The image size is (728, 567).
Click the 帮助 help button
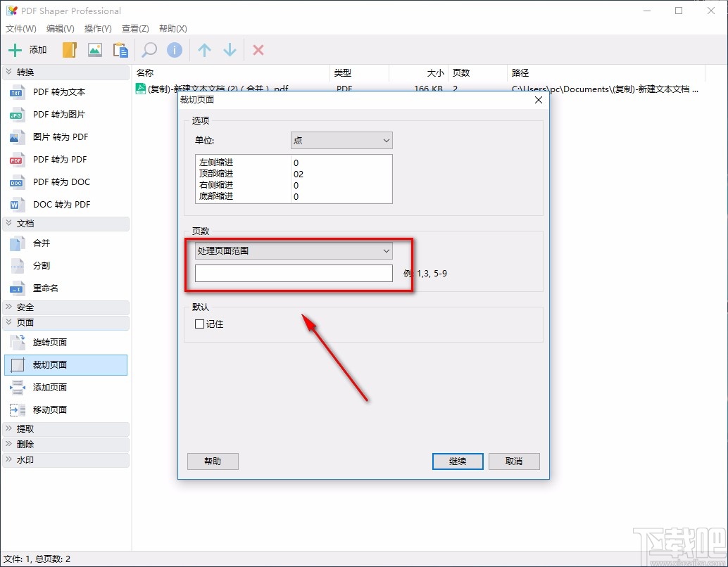pos(213,461)
